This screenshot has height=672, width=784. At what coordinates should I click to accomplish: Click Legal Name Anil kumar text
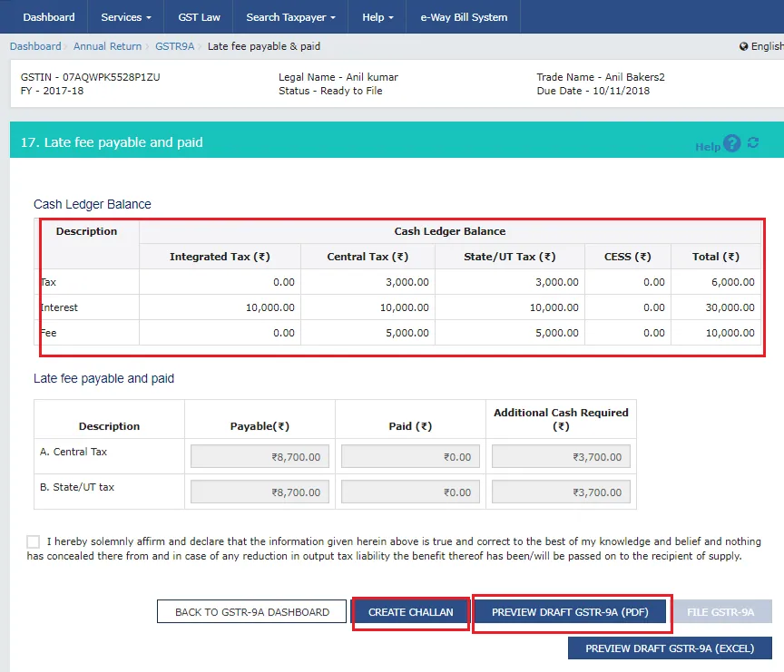tap(338, 77)
